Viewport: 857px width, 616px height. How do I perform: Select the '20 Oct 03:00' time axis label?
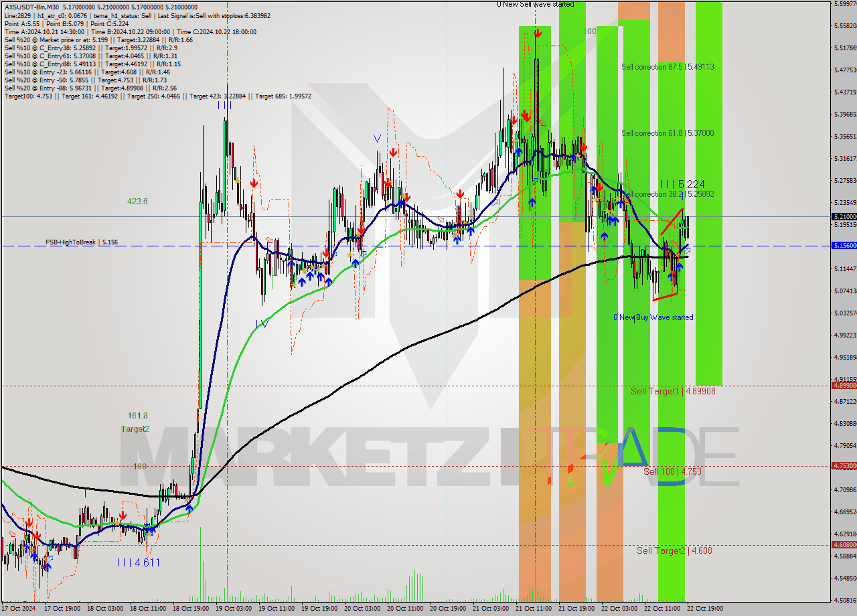point(362,609)
